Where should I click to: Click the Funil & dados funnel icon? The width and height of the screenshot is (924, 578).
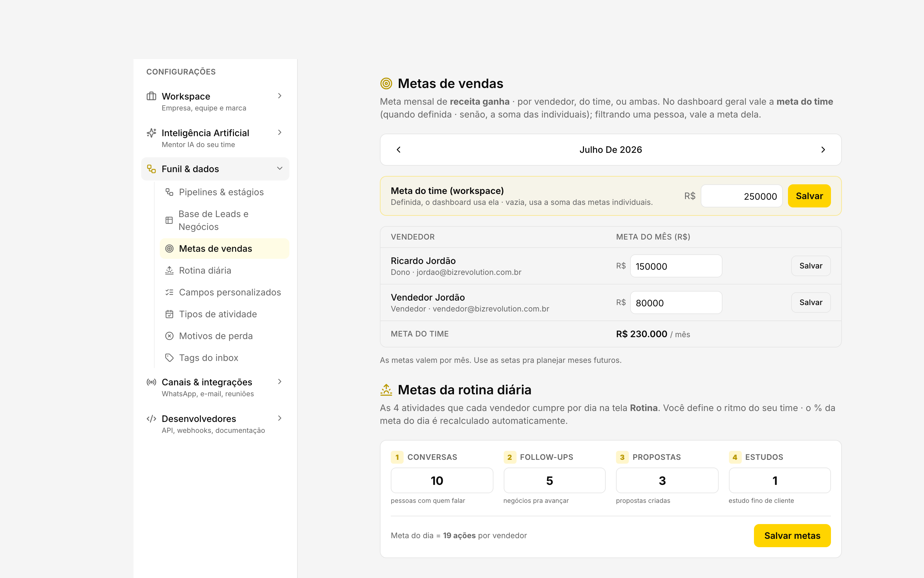click(x=151, y=169)
